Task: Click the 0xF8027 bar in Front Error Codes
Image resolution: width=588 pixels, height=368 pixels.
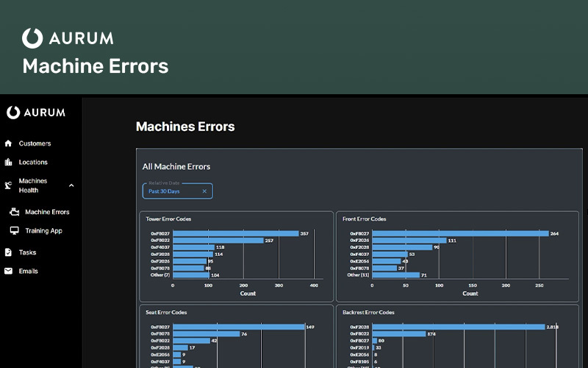Action: click(x=461, y=233)
